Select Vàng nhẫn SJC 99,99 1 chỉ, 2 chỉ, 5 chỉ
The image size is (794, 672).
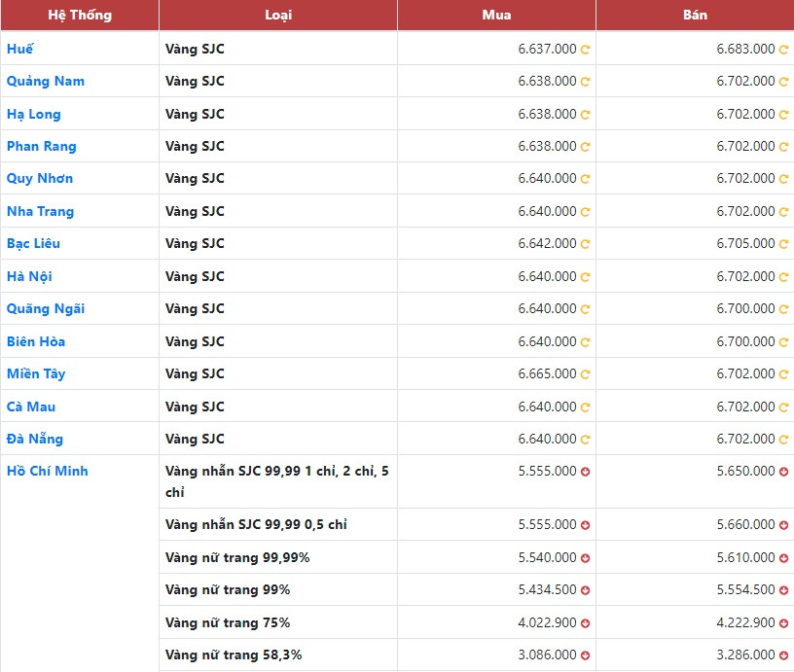277,481
